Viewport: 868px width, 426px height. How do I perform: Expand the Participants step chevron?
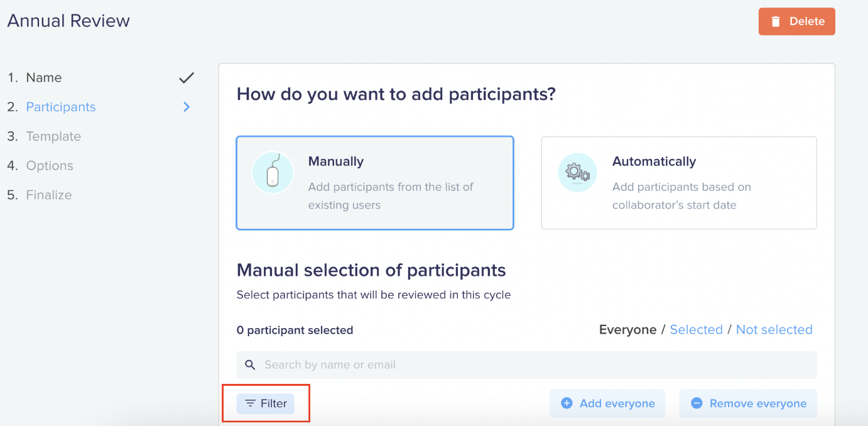pyautogui.click(x=187, y=107)
